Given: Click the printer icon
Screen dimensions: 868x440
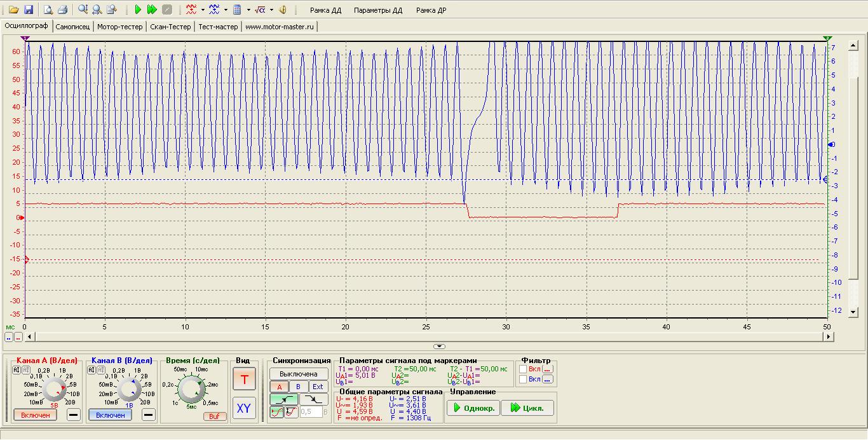Looking at the screenshot, I should [62, 10].
